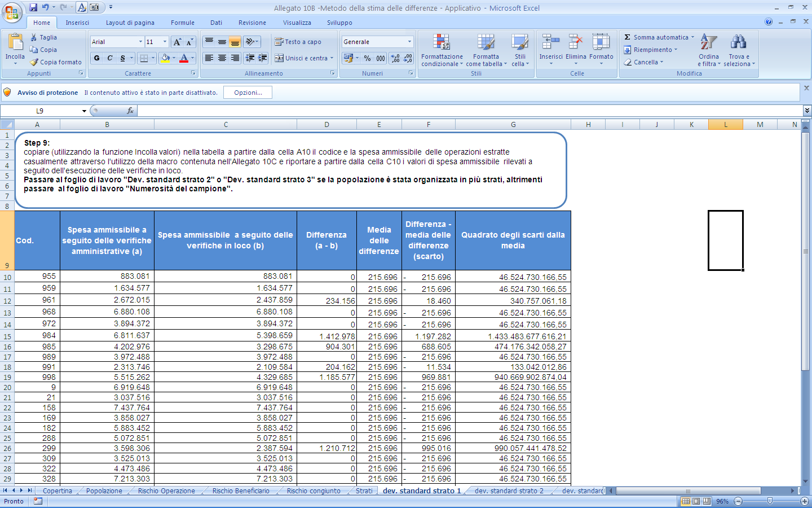Click the zoom slider handle at 96%
The image size is (812, 508).
770,501
